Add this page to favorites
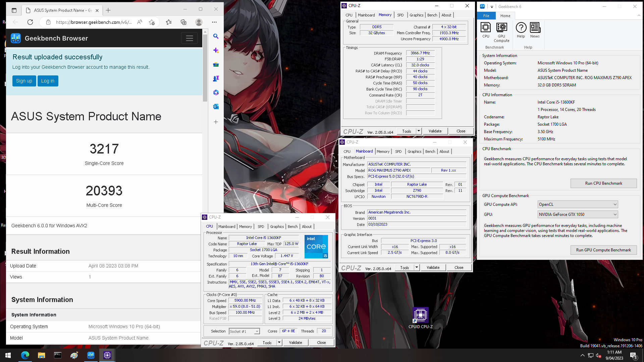This screenshot has height=362, width=644. (152, 22)
